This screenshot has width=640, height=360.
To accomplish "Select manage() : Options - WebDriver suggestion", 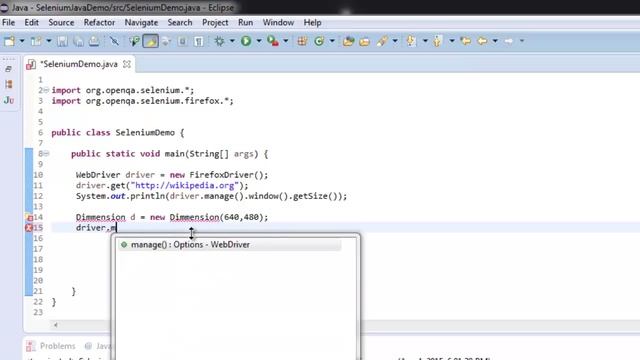I will tap(229, 244).
